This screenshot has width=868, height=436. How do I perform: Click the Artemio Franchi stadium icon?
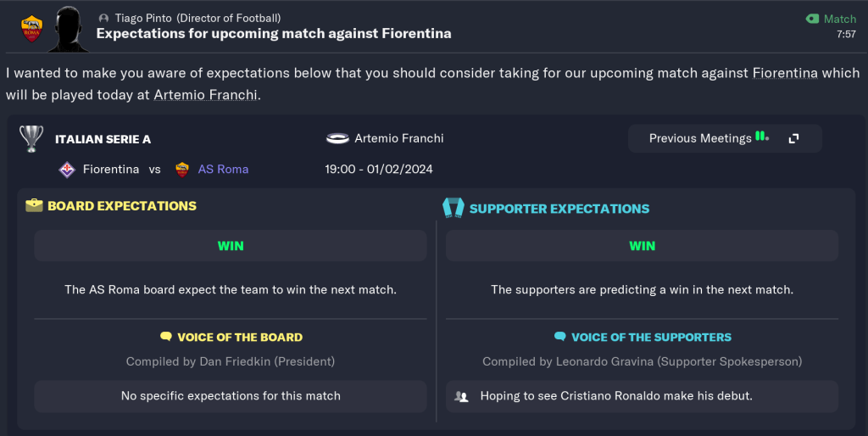pyautogui.click(x=337, y=138)
